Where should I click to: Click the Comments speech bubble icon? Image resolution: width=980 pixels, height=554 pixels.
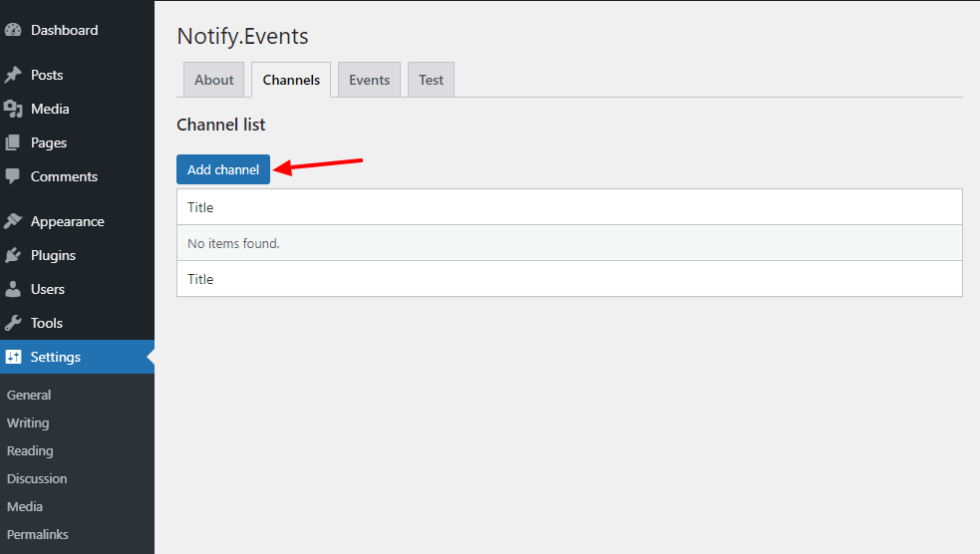coord(13,176)
